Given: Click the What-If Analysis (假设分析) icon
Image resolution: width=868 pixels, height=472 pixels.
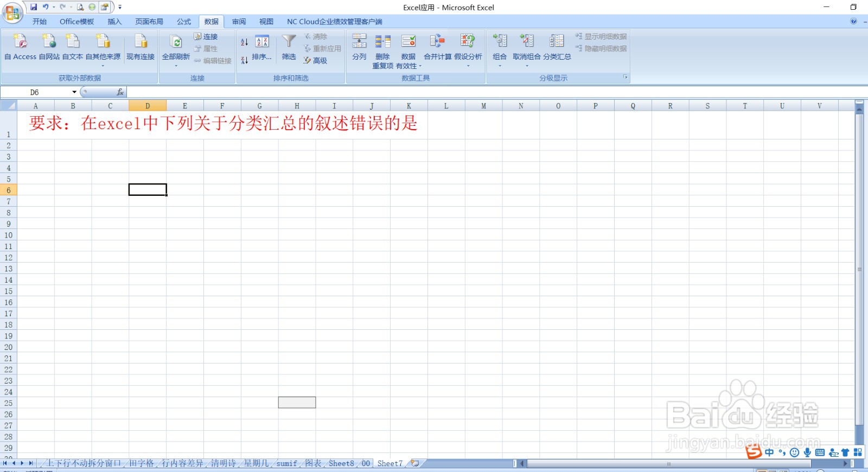Looking at the screenshot, I should [468, 41].
